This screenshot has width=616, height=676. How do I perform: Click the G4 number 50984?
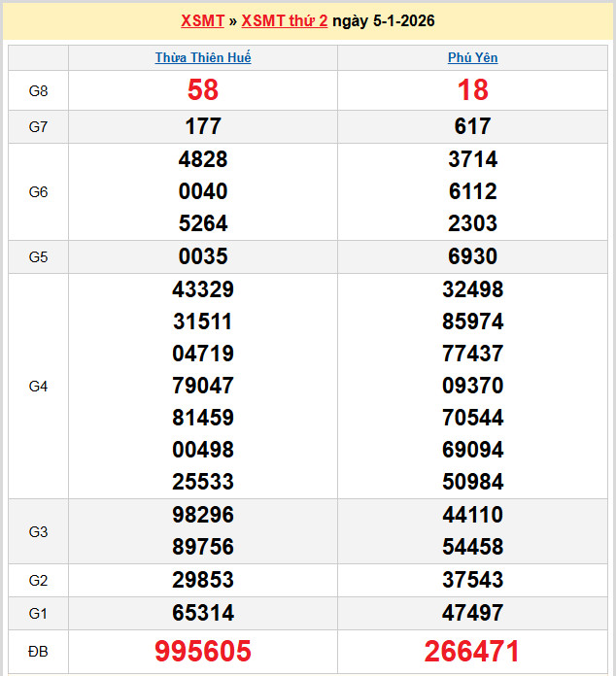coord(472,482)
